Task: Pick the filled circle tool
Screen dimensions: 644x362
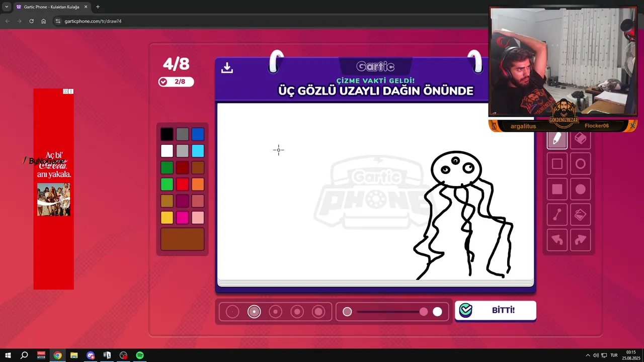Action: click(x=581, y=189)
